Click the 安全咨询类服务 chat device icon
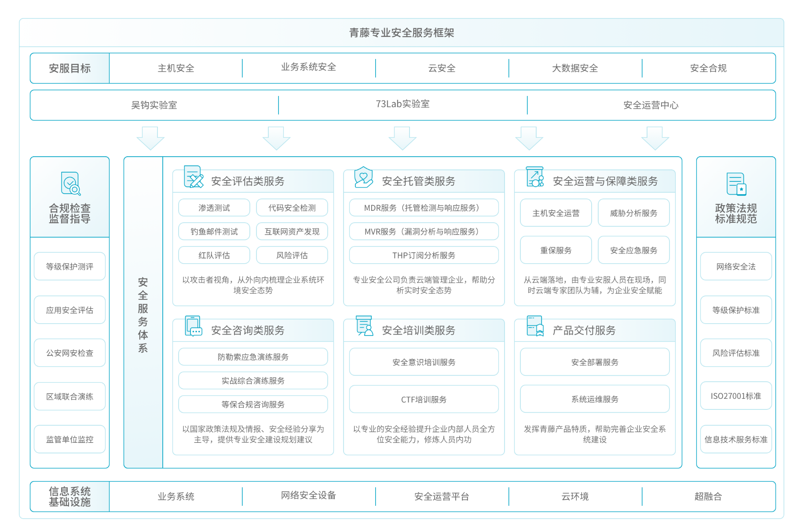The width and height of the screenshot is (812, 530). (194, 326)
